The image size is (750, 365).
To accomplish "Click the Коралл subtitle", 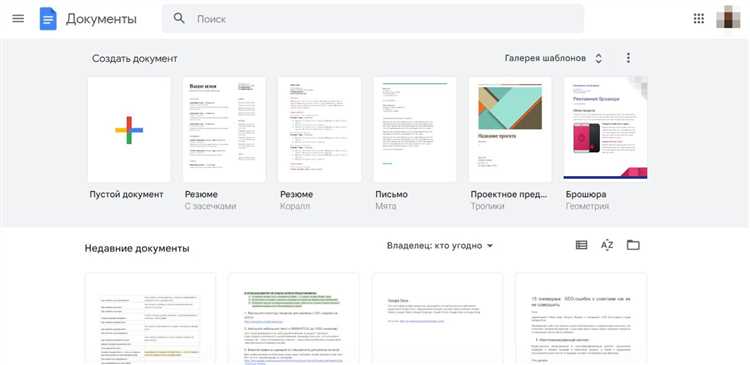I will coord(295,207).
